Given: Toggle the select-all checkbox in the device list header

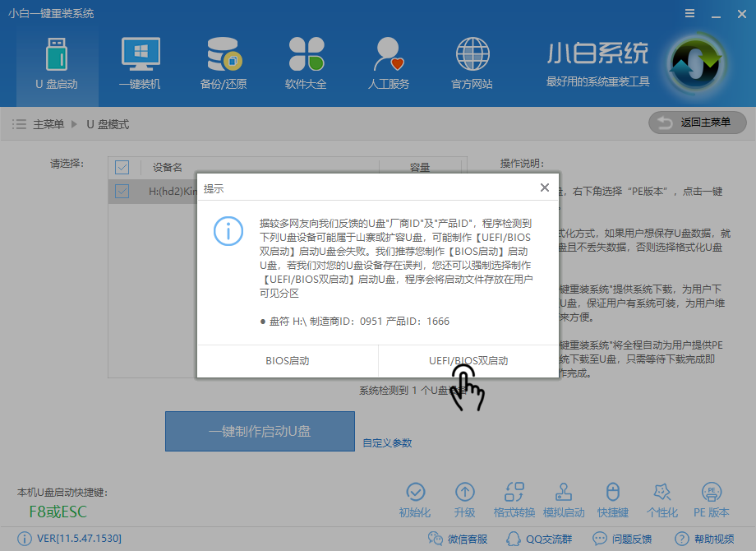Looking at the screenshot, I should pyautogui.click(x=122, y=167).
